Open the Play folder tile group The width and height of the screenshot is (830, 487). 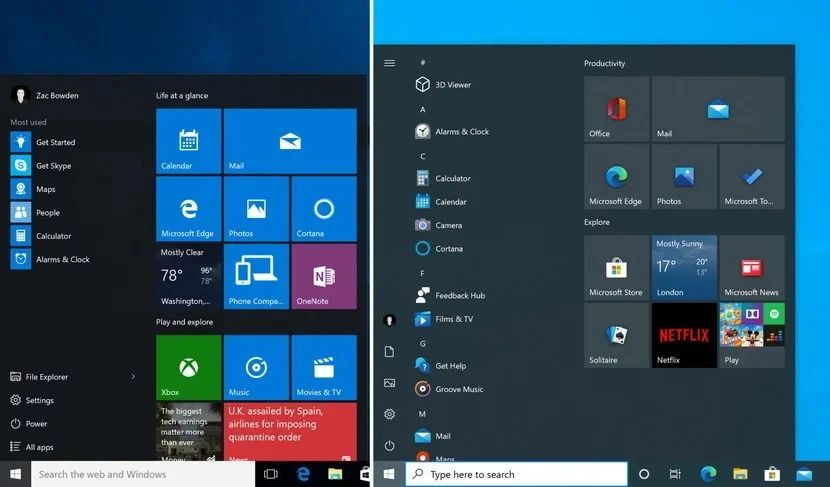[752, 335]
